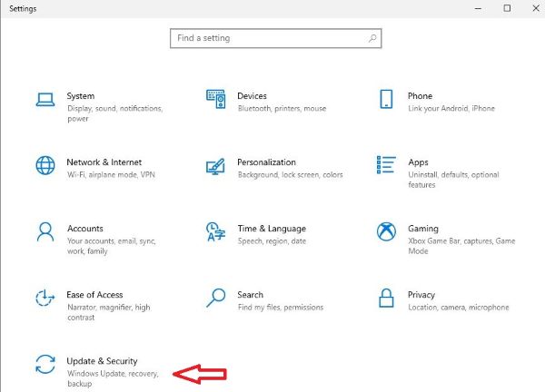Select the Devices keyboard and speaker icon
This screenshot has width=545, height=392.
[x=215, y=99]
